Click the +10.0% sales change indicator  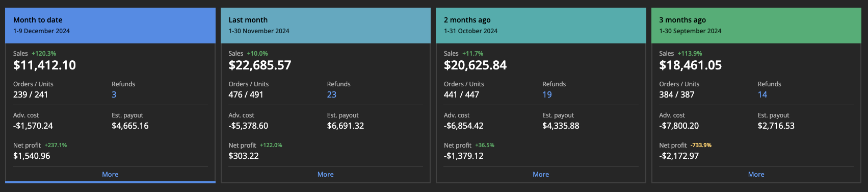[x=257, y=54]
